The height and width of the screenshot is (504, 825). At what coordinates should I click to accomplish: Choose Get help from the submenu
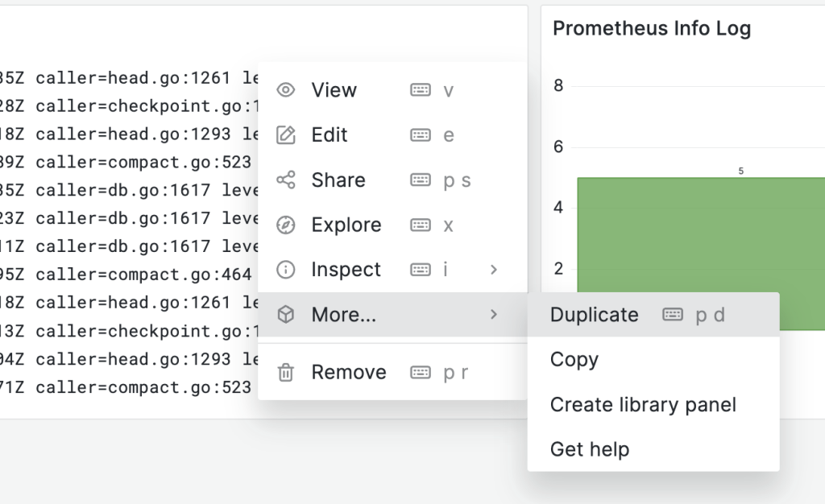590,449
